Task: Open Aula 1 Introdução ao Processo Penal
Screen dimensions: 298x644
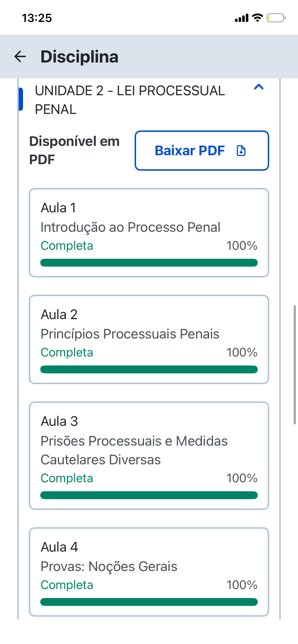Action: (149, 233)
